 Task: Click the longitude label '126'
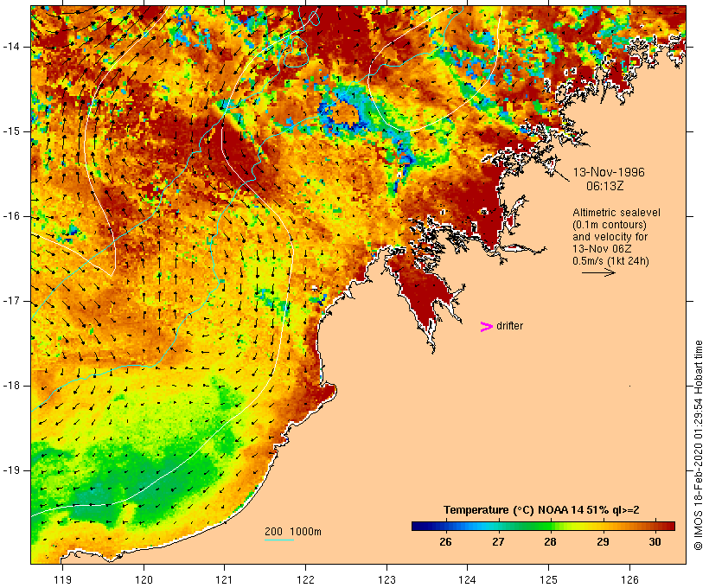tap(629, 579)
